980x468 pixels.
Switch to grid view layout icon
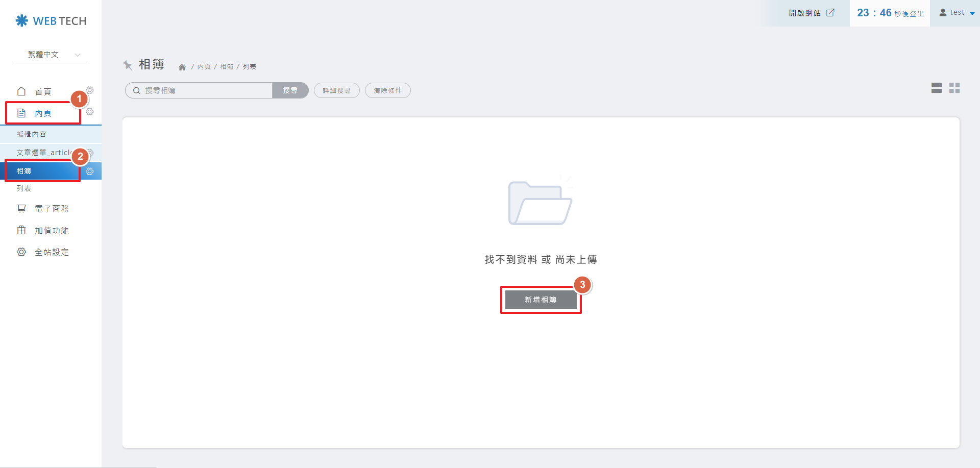pyautogui.click(x=954, y=88)
